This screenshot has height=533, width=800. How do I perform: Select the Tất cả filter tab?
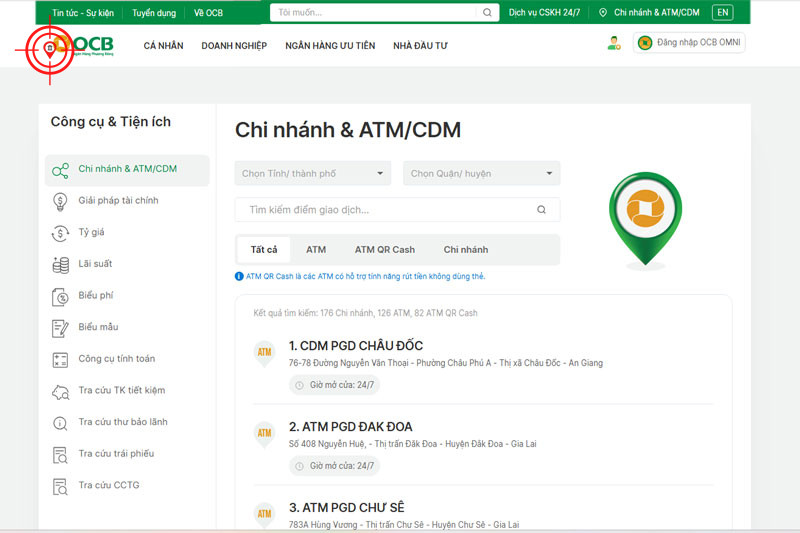pyautogui.click(x=264, y=249)
